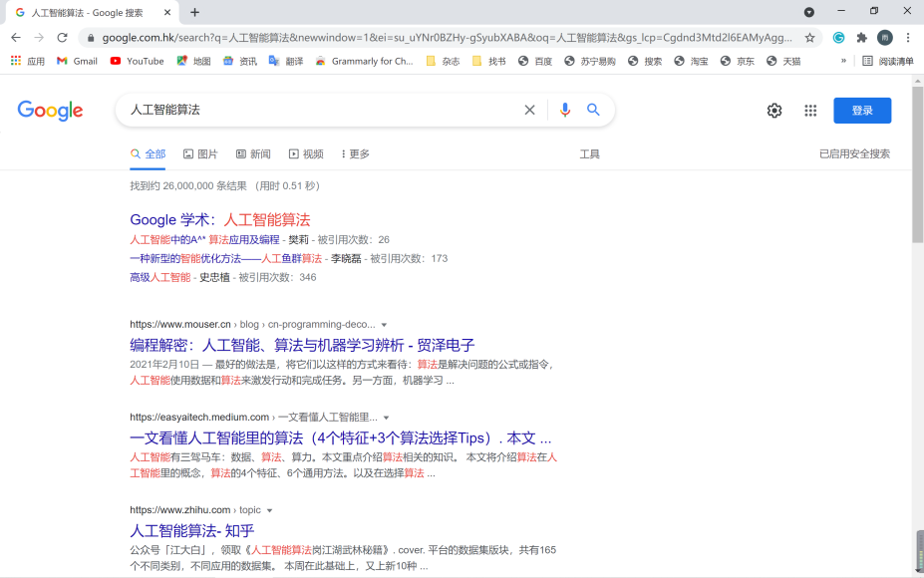924x578 pixels.
Task: Open the 杂志 bookmark folder
Action: point(443,61)
